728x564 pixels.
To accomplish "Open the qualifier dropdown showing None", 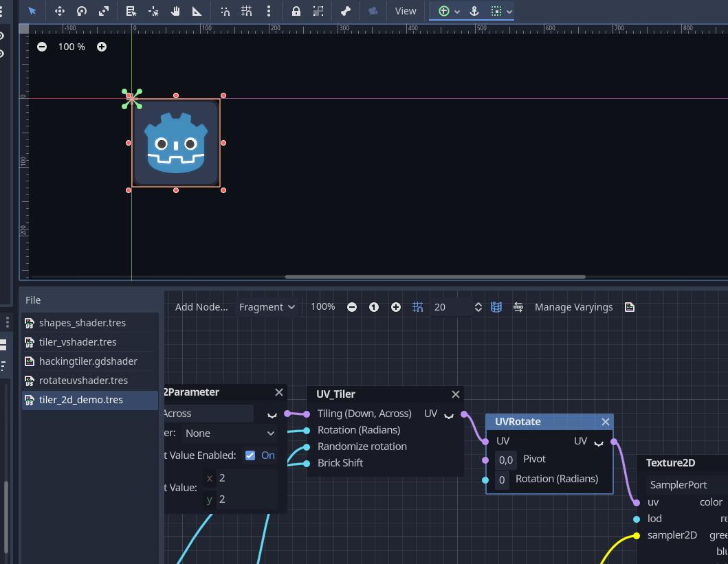I will tap(230, 433).
